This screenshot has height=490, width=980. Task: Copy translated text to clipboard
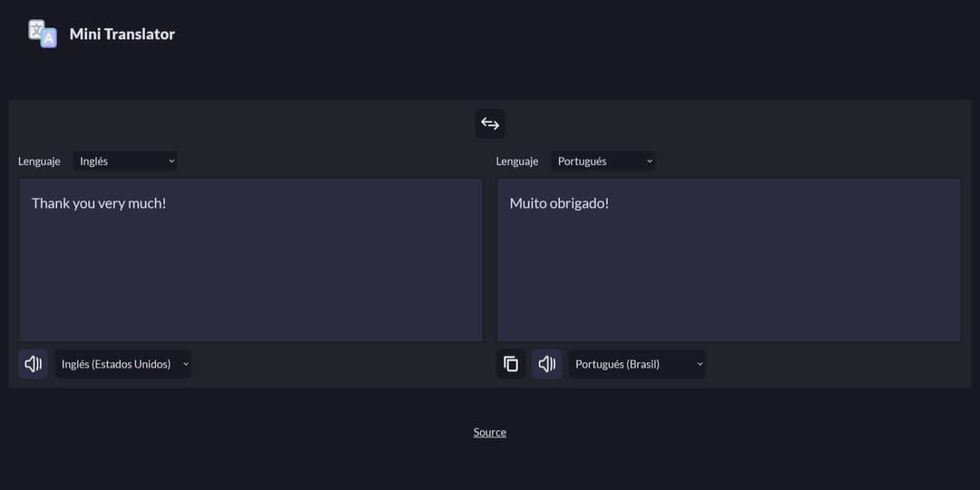tap(511, 364)
